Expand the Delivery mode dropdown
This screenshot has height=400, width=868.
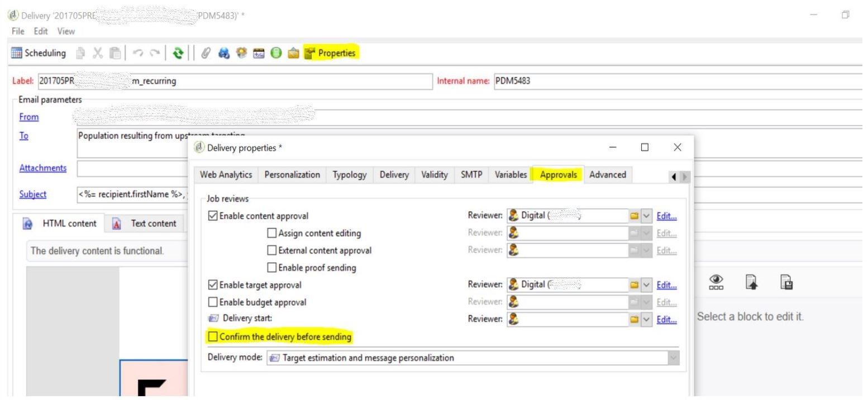coord(673,358)
